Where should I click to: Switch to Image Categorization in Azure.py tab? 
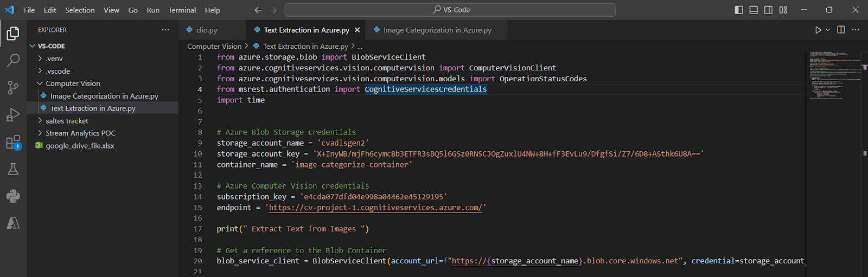pyautogui.click(x=437, y=30)
